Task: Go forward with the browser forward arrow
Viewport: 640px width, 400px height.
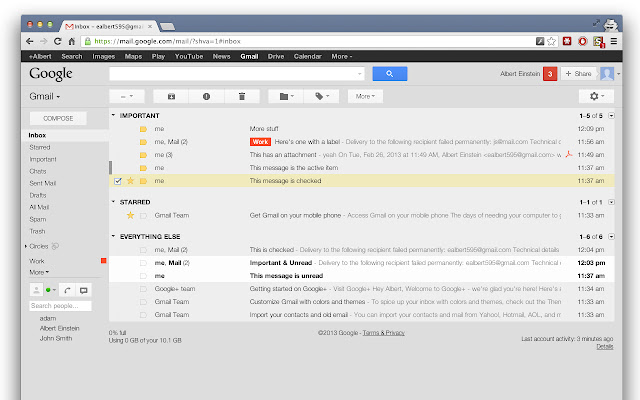Action: (x=43, y=41)
